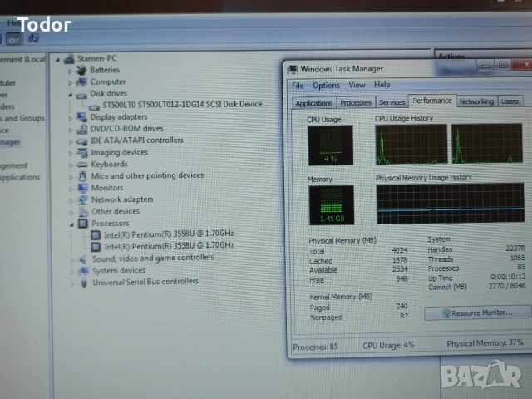Switch to the Networking tab
532x399 pixels.
point(476,101)
